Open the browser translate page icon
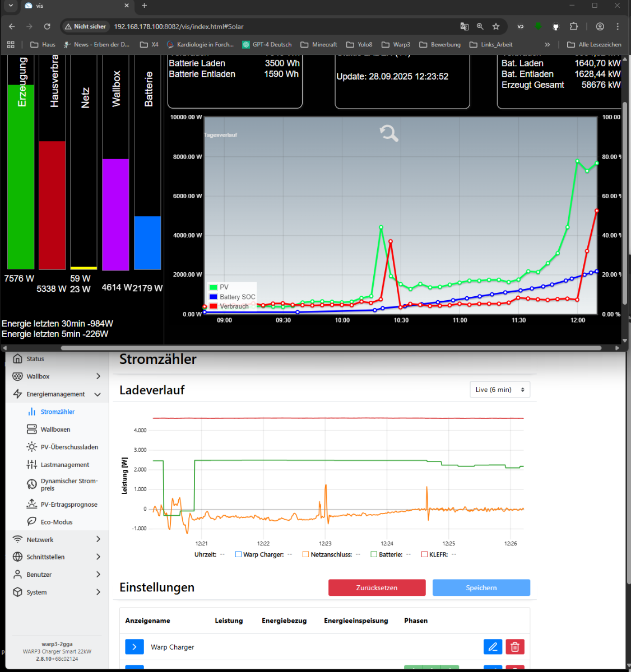 coord(464,26)
